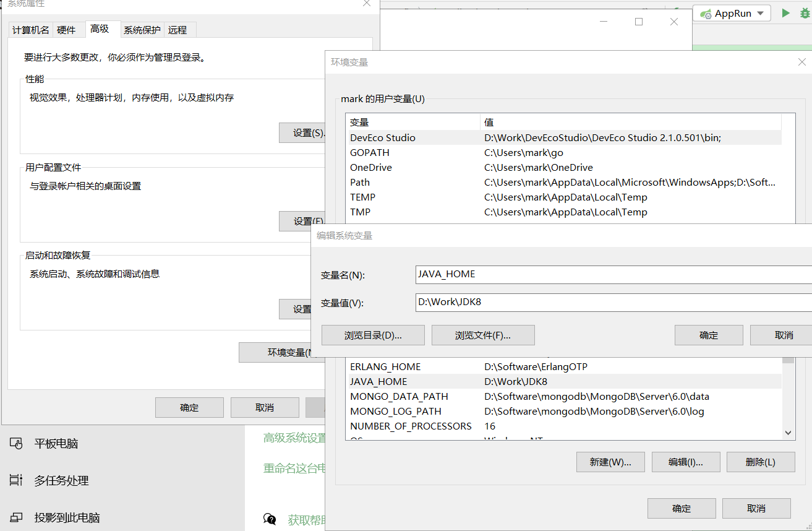Close the 环境变量 dialog
Screen dimensions: 812x531
tap(801, 62)
